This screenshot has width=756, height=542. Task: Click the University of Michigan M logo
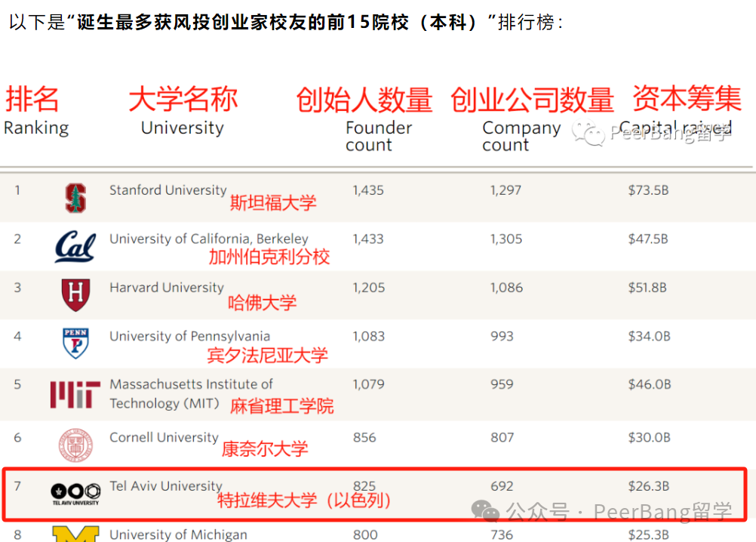click(75, 534)
